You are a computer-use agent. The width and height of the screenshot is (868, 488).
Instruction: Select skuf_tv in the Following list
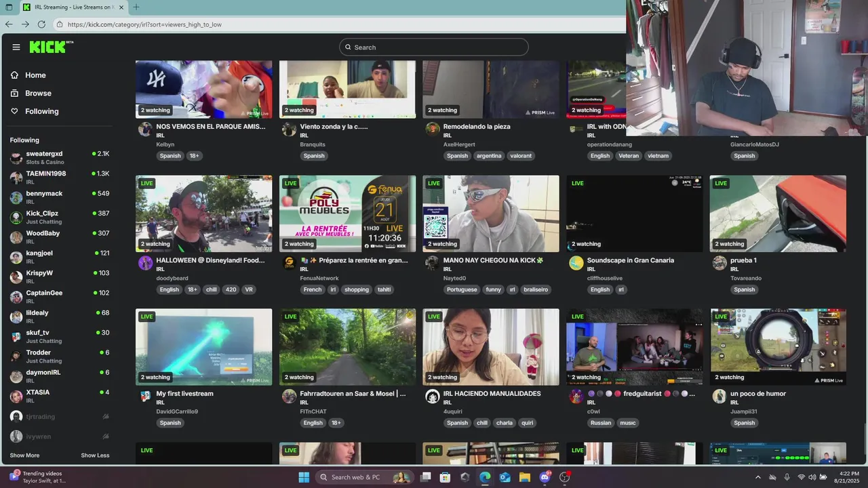[x=60, y=336]
